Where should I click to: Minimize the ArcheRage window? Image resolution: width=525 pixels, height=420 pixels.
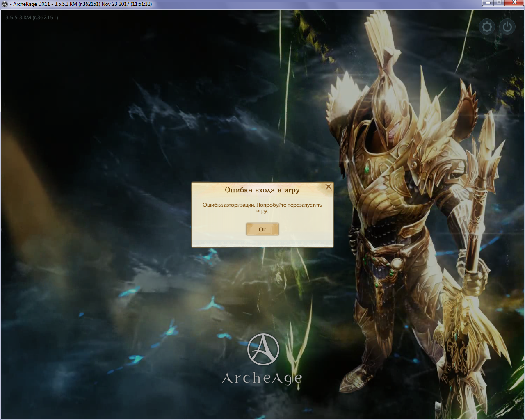point(488,3)
